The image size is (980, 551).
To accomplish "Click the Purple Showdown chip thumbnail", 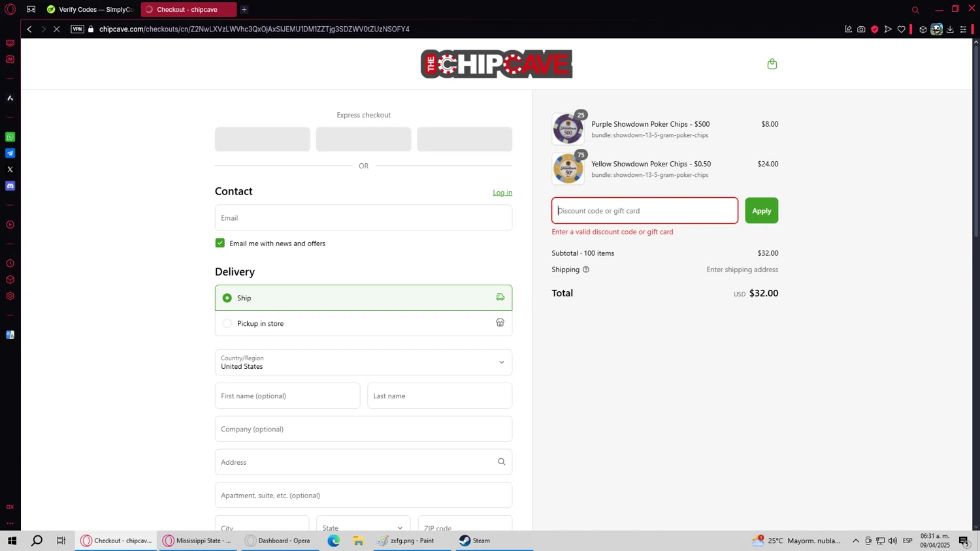I will point(568,129).
